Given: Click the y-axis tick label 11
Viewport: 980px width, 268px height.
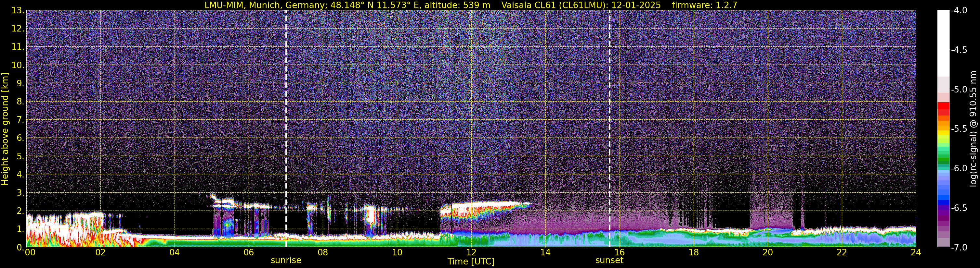Looking at the screenshot, I should [x=18, y=47].
